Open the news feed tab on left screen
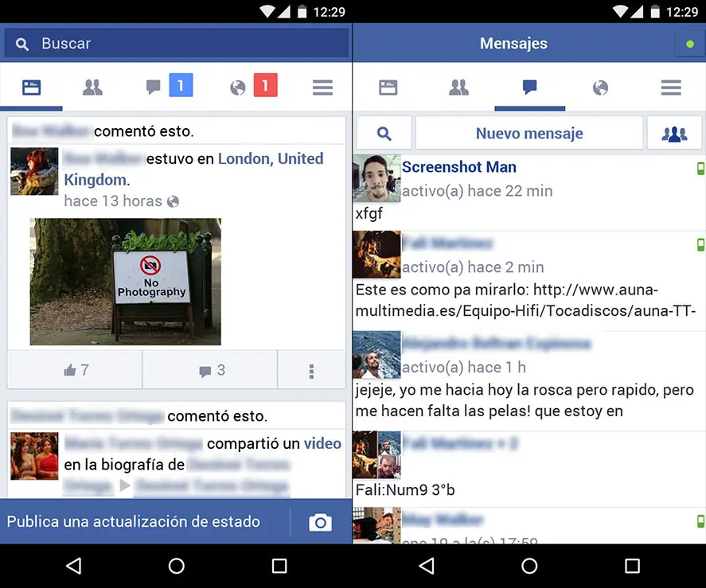 coord(32,87)
